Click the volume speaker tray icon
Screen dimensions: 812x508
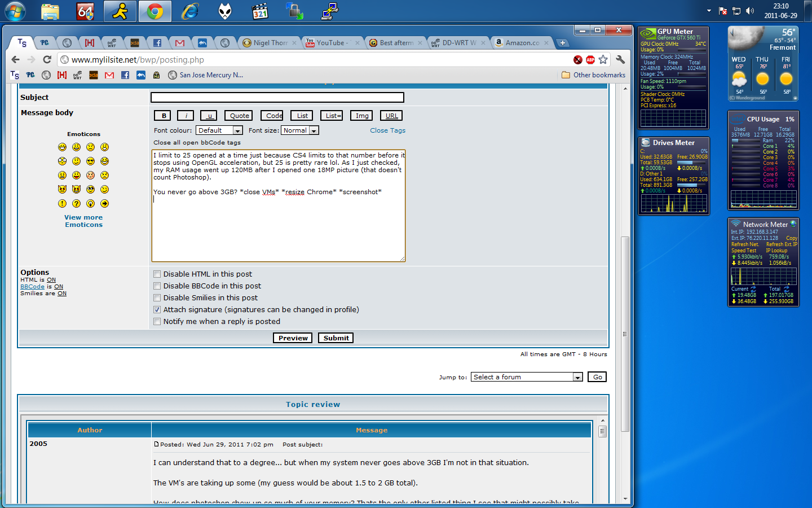[750, 11]
